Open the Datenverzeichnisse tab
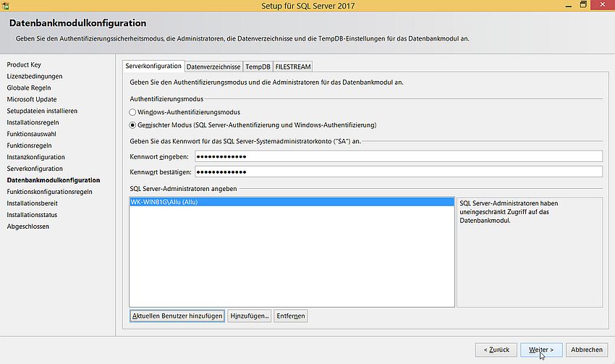This screenshot has height=364, width=615. [x=213, y=67]
